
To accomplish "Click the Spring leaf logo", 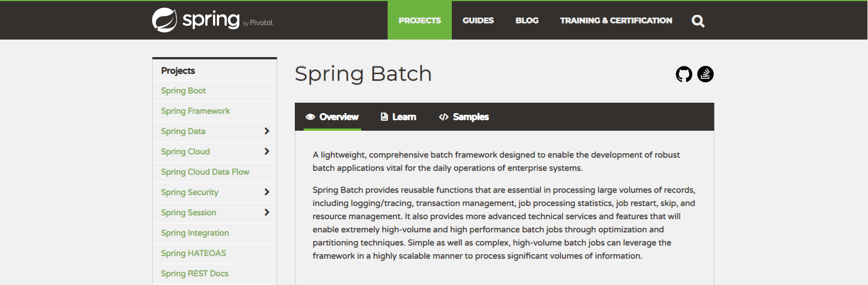I will (x=164, y=20).
